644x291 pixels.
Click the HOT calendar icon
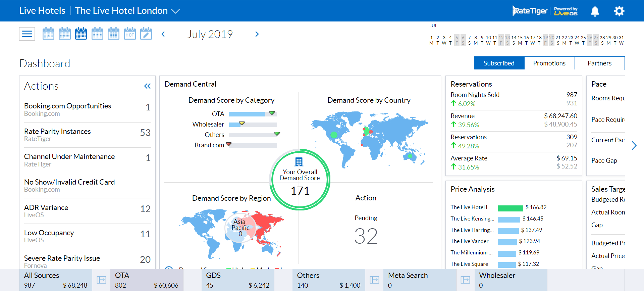click(x=130, y=34)
